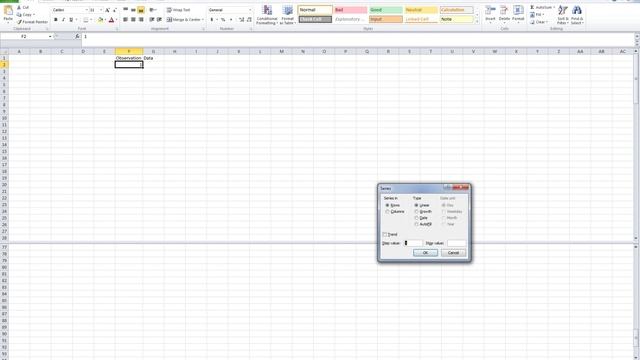Click the Percent Style icon

223,20
